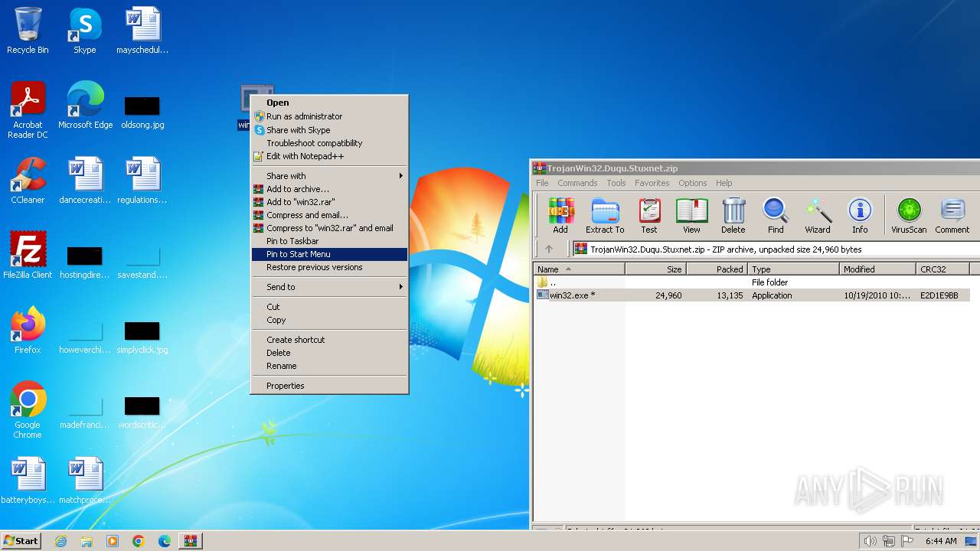The image size is (980, 551).
Task: Open the Wizard tool in WinRAR
Action: tap(818, 215)
